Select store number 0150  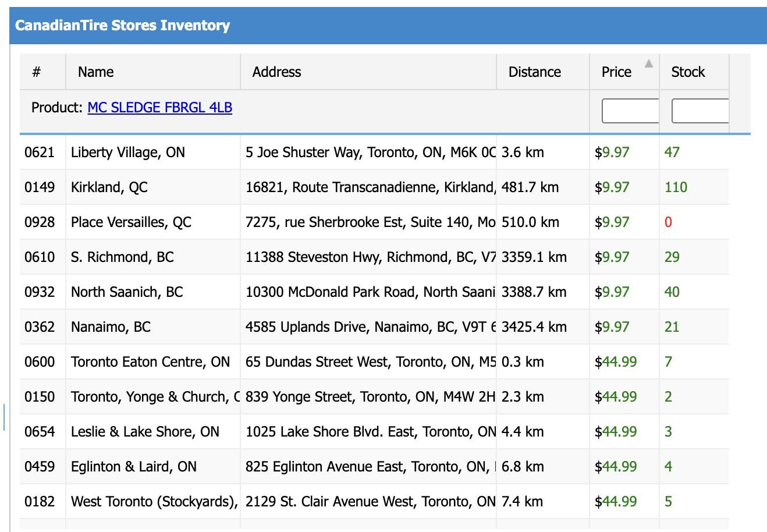pyautogui.click(x=40, y=397)
